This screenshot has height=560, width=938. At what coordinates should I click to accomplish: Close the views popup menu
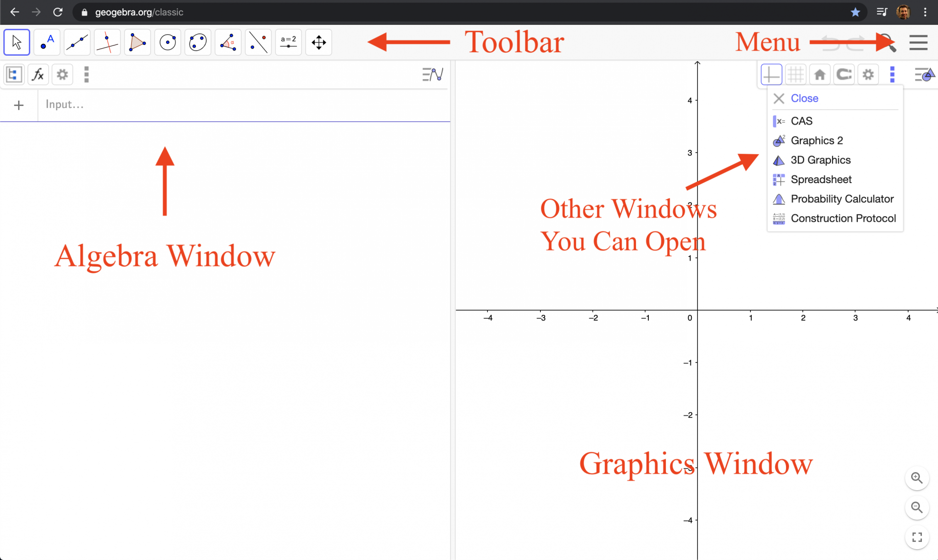804,98
